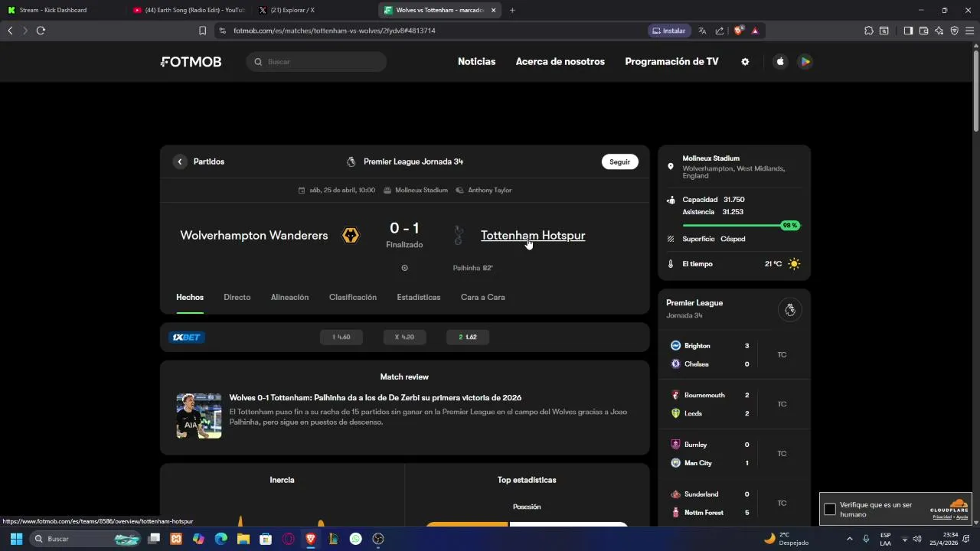
Task: Click the Wolverhampton Wanderers crest
Action: [351, 235]
